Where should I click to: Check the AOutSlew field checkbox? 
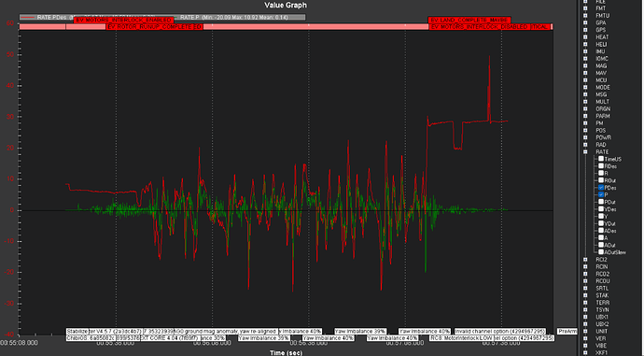[601, 252]
